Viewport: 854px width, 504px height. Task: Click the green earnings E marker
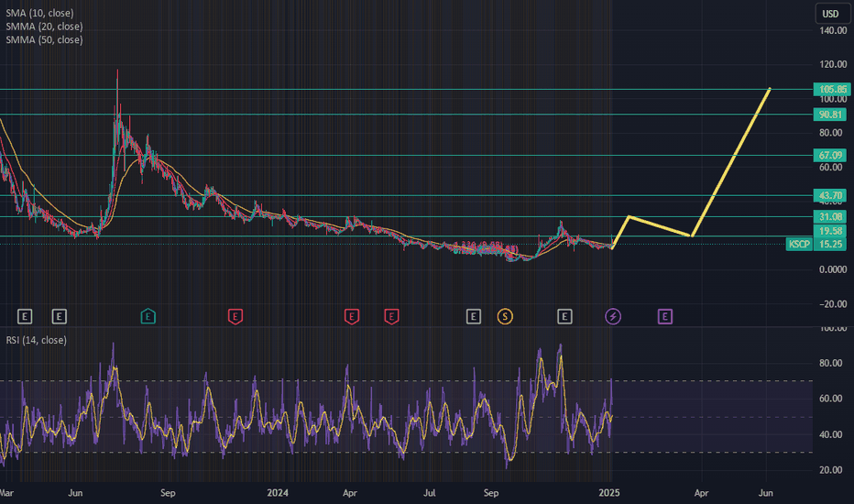148,316
